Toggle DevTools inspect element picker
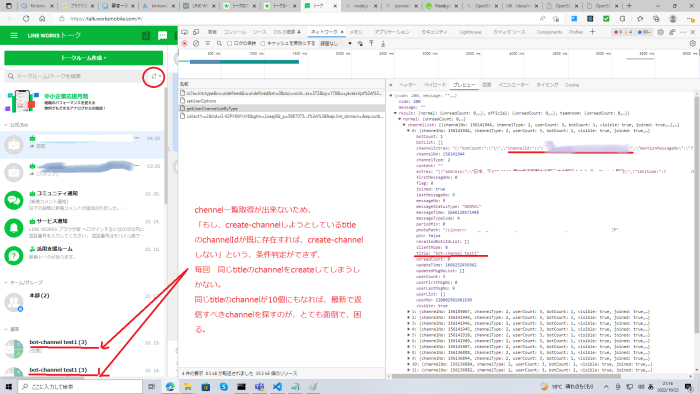This screenshot has height=394, width=700. pyautogui.click(x=184, y=32)
